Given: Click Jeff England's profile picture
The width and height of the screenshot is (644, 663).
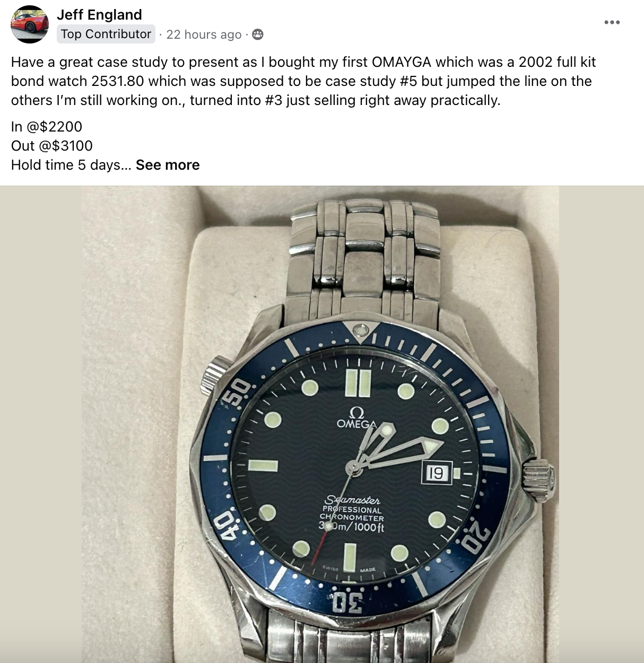Looking at the screenshot, I should pyautogui.click(x=30, y=24).
